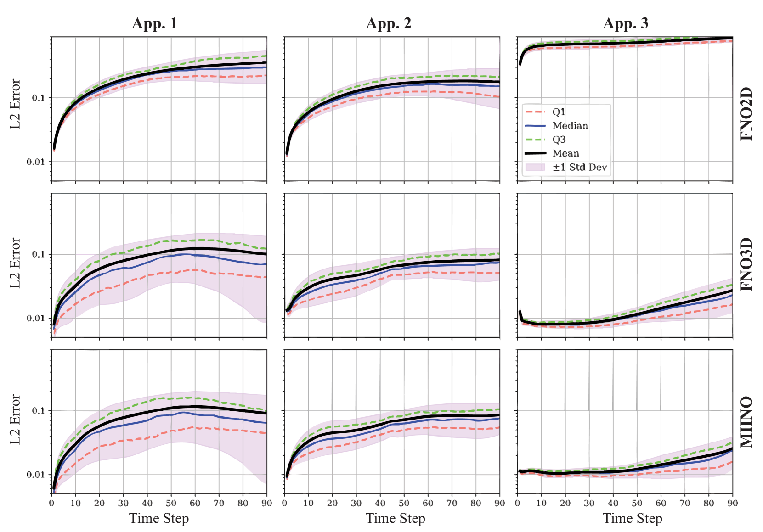Click the Median blue line sample in legend
The width and height of the screenshot is (763, 532).
pyautogui.click(x=535, y=126)
